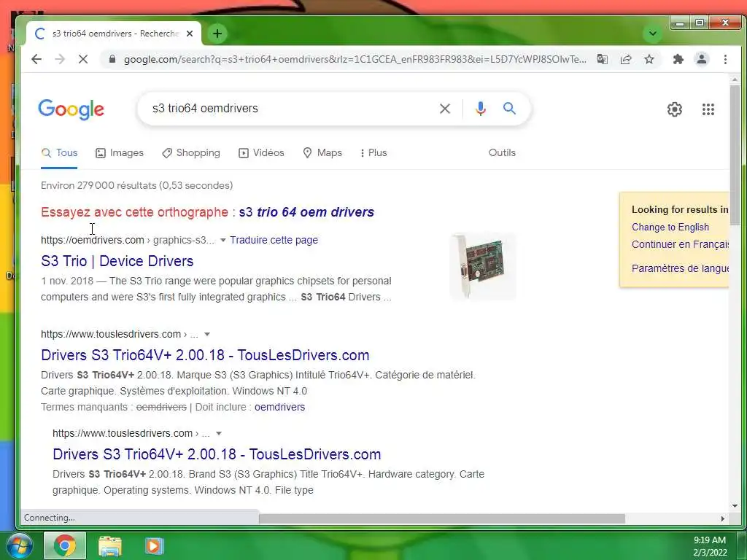The height and width of the screenshot is (560, 747).
Task: View site security padlock info
Action: 112,59
